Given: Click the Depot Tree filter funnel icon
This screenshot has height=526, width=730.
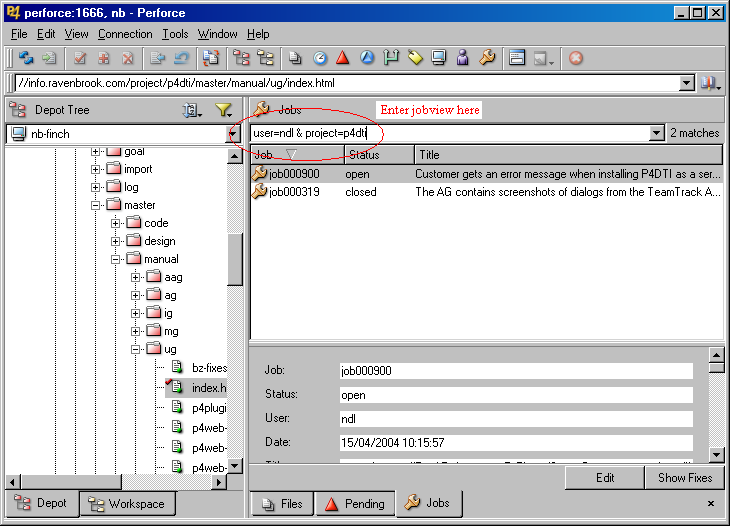Looking at the screenshot, I should pos(224,110).
